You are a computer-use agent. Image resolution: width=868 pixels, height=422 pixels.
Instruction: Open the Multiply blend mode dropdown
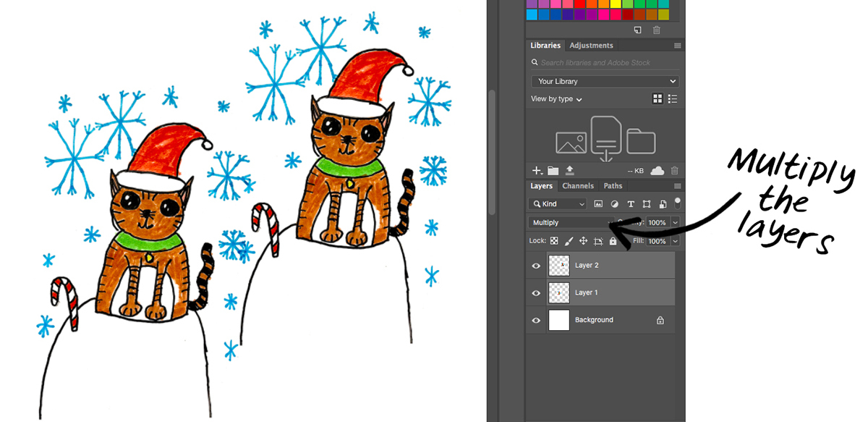point(571,222)
